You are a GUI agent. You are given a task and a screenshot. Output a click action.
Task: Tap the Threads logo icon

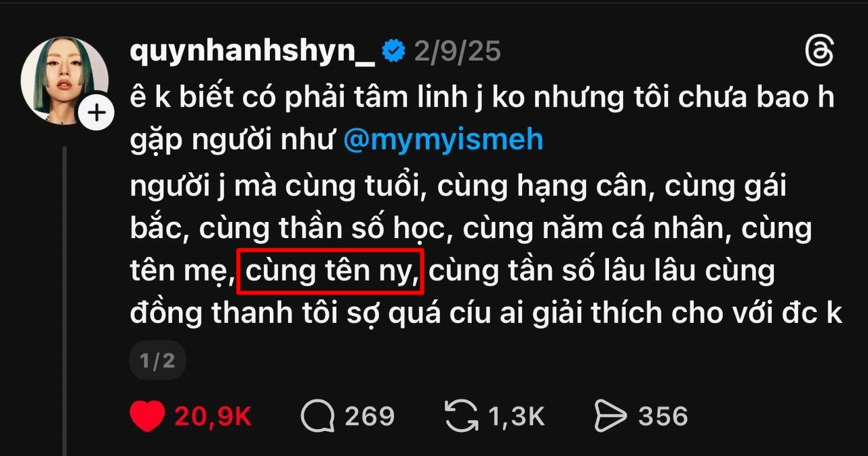818,52
